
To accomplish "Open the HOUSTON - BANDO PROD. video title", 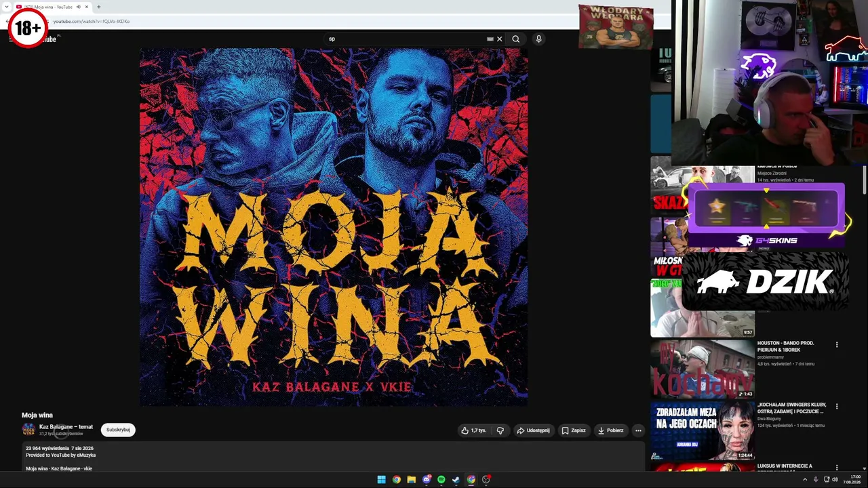I will (x=786, y=346).
